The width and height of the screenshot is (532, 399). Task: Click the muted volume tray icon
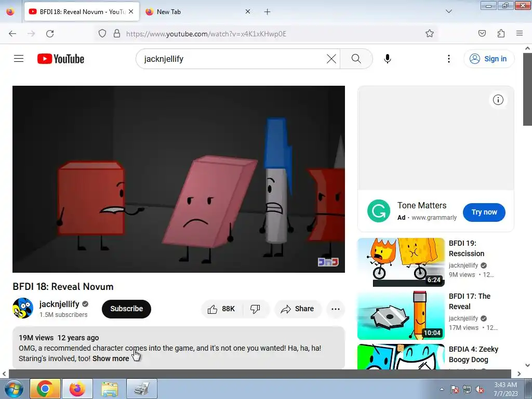pyautogui.click(x=480, y=389)
